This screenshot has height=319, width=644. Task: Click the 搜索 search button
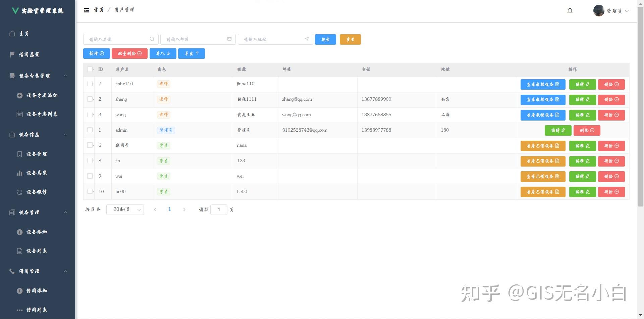point(325,39)
